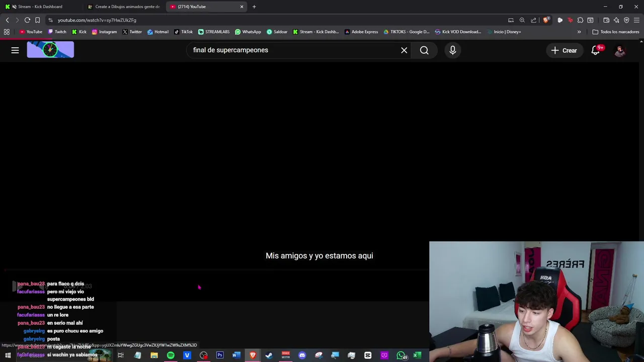Open Brave Leo AI sparkle icon

pyautogui.click(x=616, y=20)
